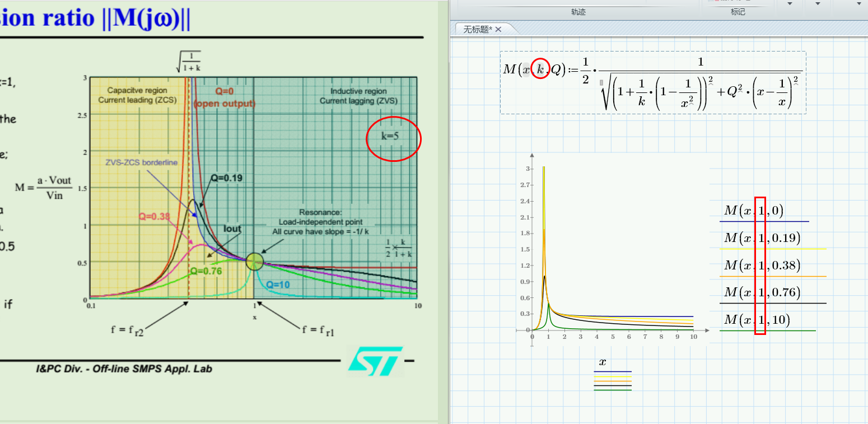This screenshot has width=868, height=424.
Task: Open the 轨迹 ribbon group
Action: (578, 12)
